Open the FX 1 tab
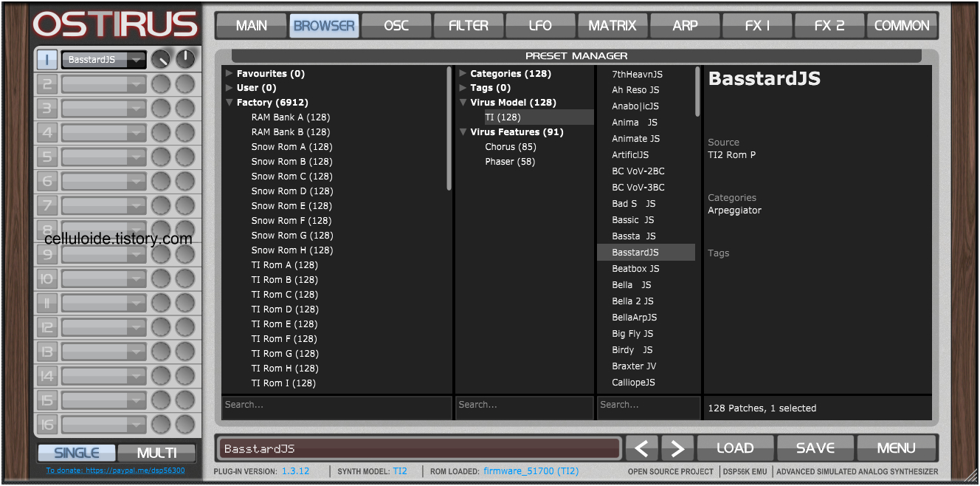The image size is (980, 486). (757, 26)
